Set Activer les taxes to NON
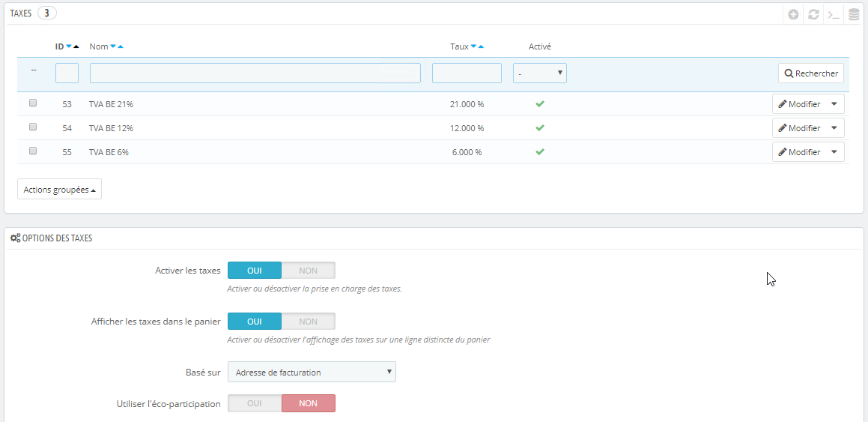Viewport: 868px width, 422px height. [x=309, y=271]
